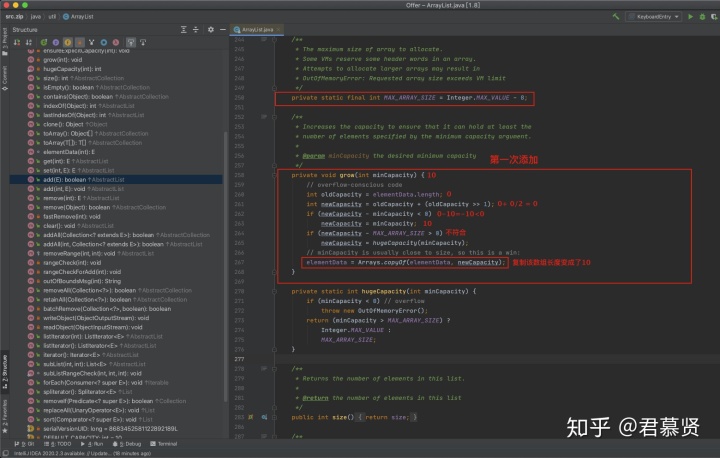This screenshot has height=458, width=720.
Task: Hide the Structure panel with the minus icon
Action: click(x=223, y=29)
